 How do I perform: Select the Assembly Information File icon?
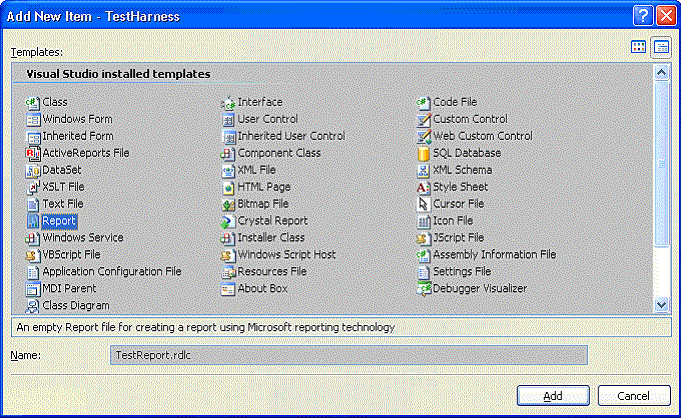(x=423, y=255)
